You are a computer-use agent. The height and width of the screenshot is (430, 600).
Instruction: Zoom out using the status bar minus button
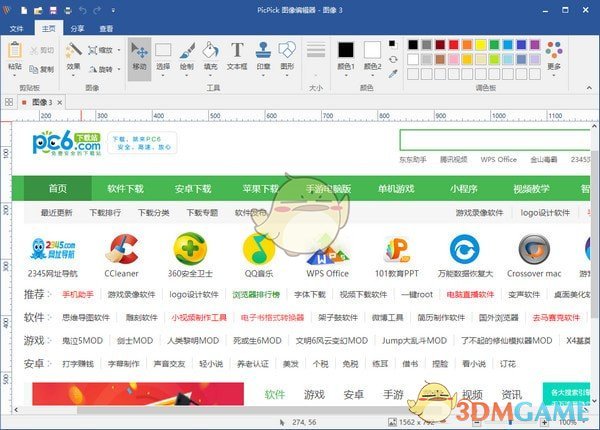[x=476, y=422]
